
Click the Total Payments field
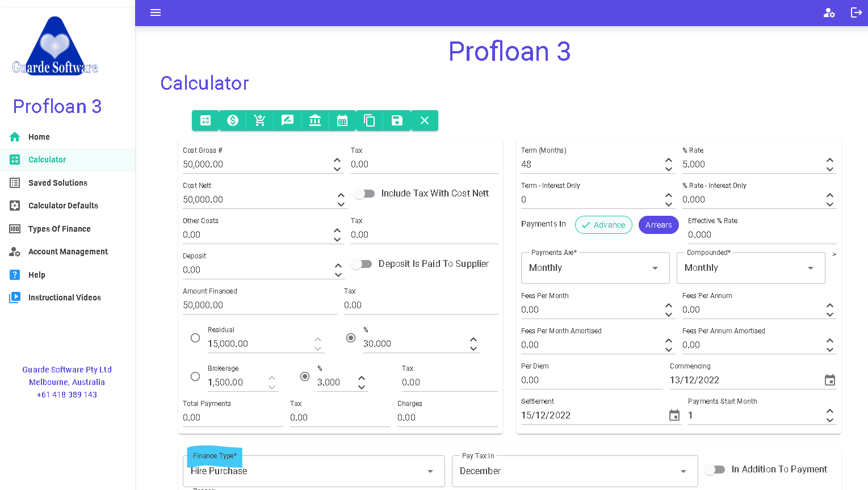coord(233,417)
